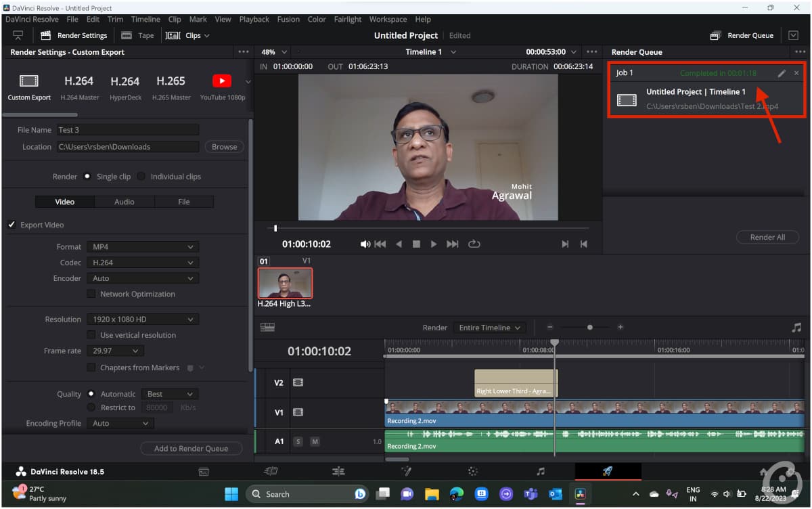Enable Network Optimization checkbox
The width and height of the screenshot is (812, 509).
pyautogui.click(x=91, y=294)
